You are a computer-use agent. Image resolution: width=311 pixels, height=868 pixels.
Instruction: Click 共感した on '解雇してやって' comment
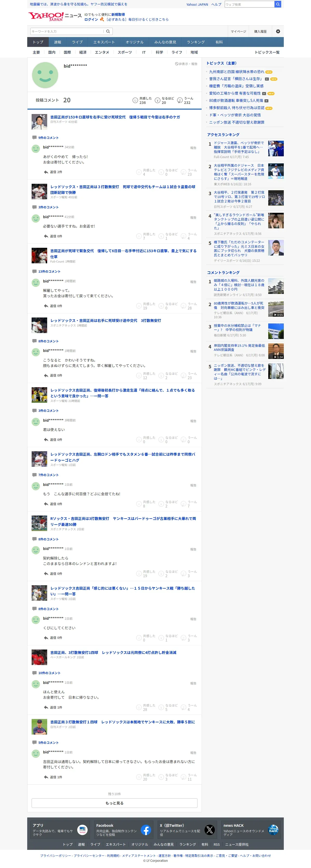pos(139,306)
